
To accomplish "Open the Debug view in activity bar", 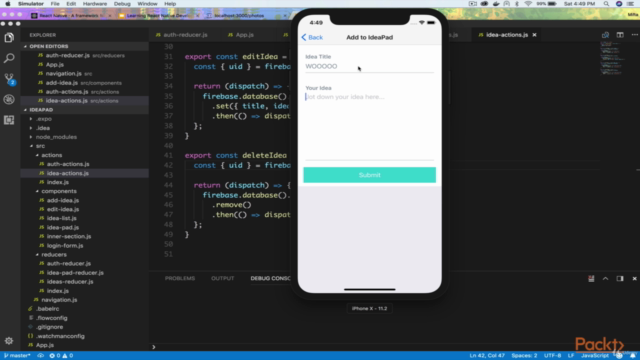I will 9,100.
